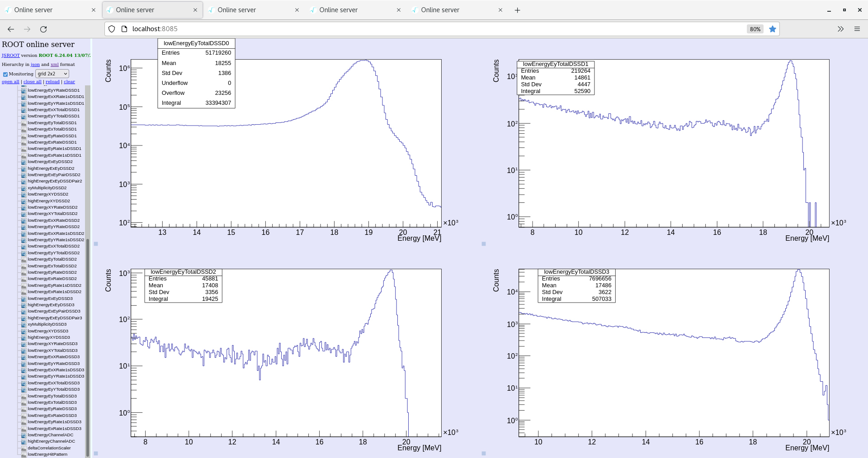
Task: Click the Counts axis title of DSSD3 plot
Action: tap(496, 280)
